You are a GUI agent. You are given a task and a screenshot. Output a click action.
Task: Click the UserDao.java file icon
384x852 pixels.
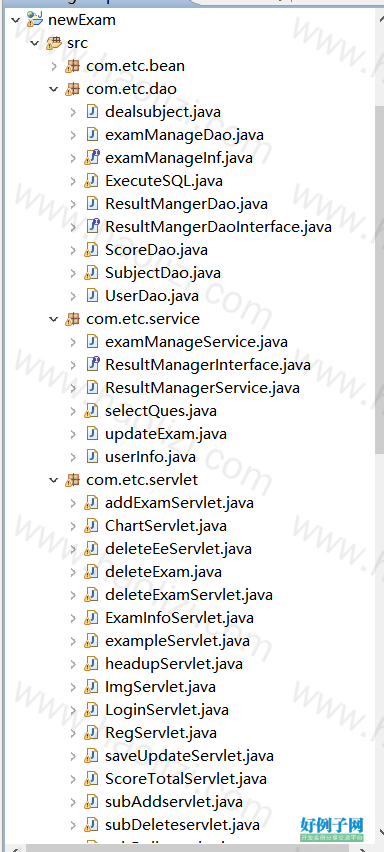tap(92, 296)
